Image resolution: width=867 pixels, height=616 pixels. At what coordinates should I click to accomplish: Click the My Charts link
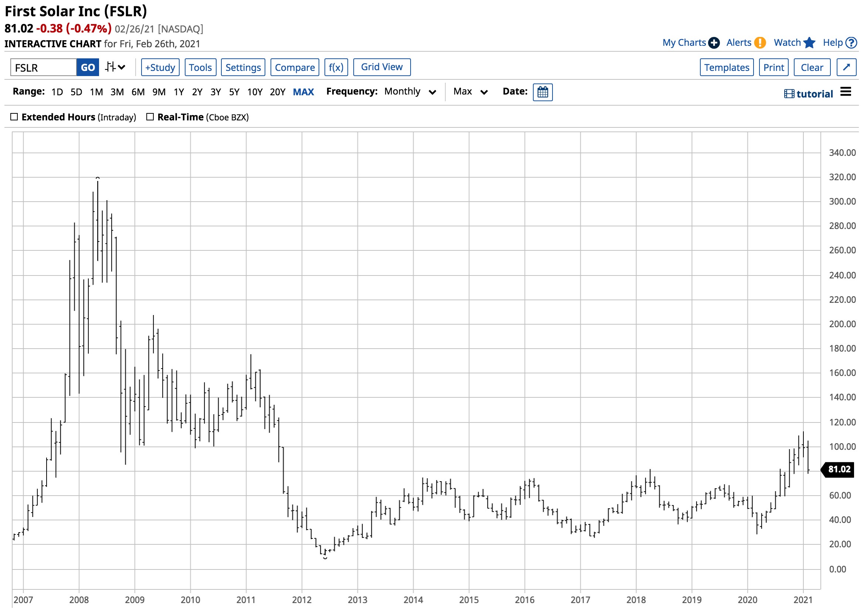pos(684,42)
